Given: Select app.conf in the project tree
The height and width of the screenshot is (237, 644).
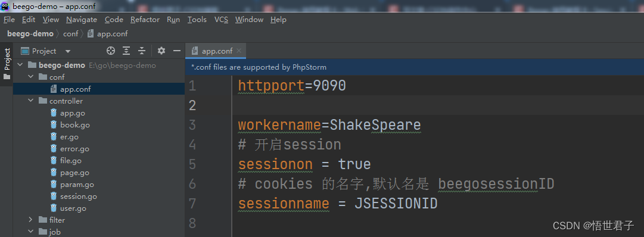Looking at the screenshot, I should tap(99, 89).
